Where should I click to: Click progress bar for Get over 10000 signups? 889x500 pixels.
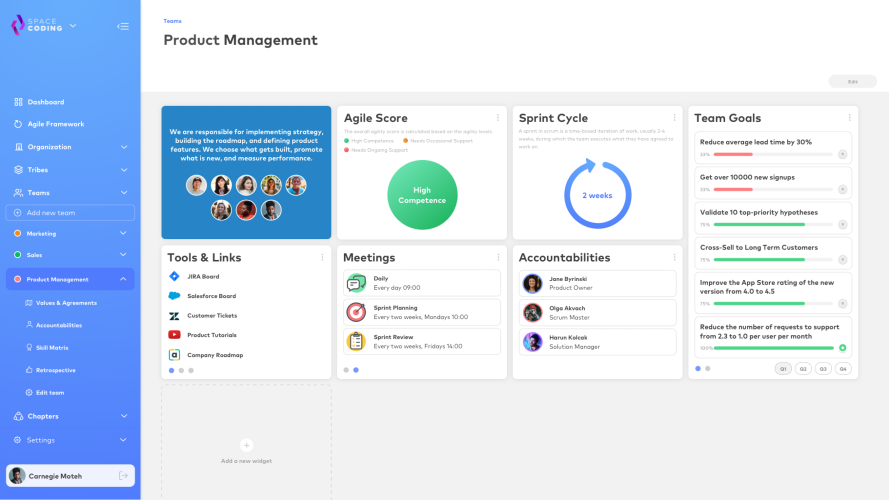[773, 189]
